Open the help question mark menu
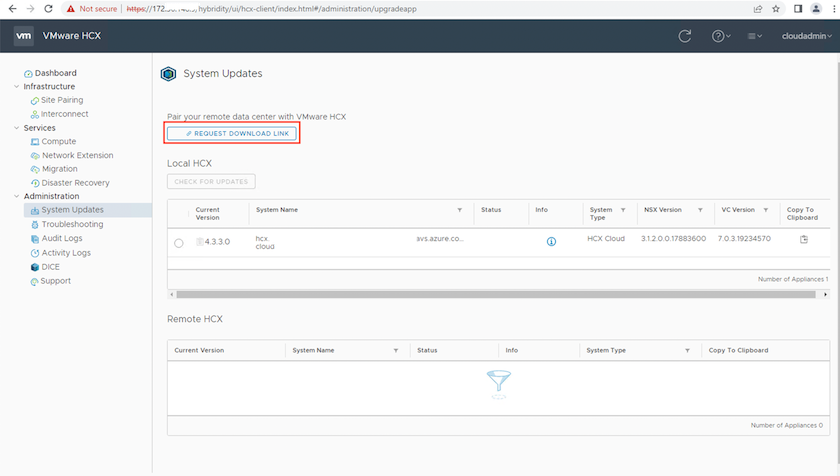Image resolution: width=840 pixels, height=476 pixels. [721, 36]
